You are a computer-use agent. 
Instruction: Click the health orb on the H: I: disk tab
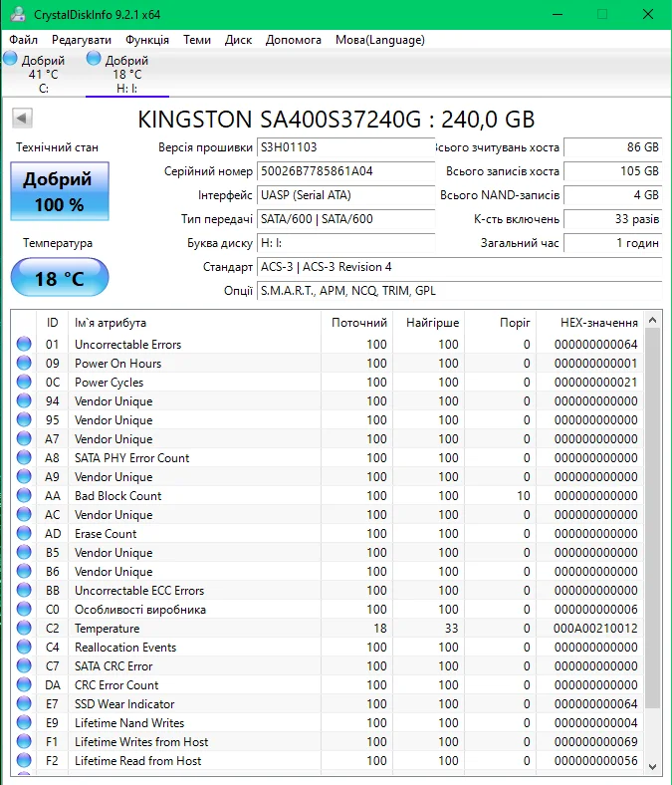click(94, 59)
